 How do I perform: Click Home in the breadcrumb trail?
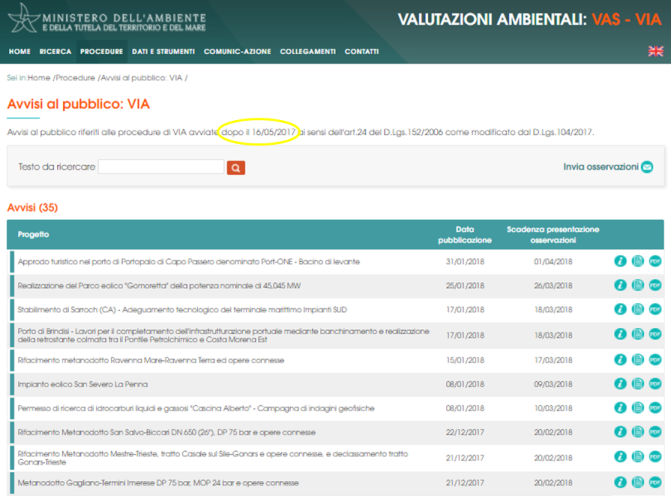coord(39,78)
